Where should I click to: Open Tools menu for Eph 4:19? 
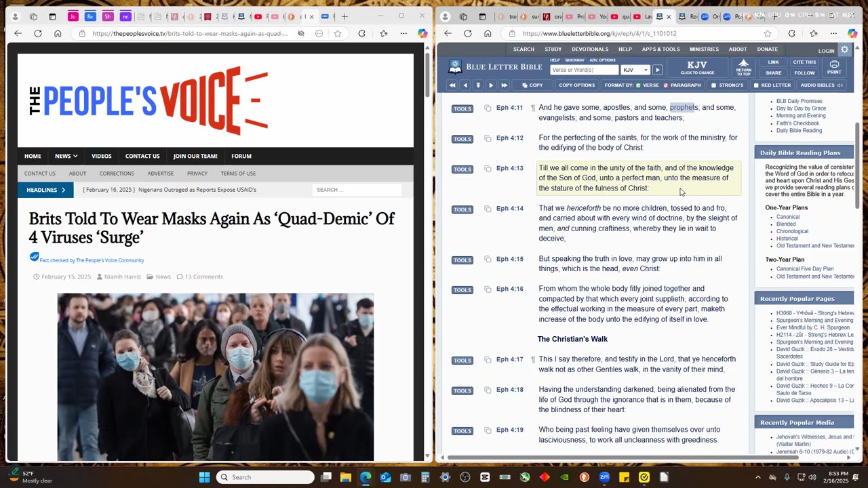tap(462, 431)
